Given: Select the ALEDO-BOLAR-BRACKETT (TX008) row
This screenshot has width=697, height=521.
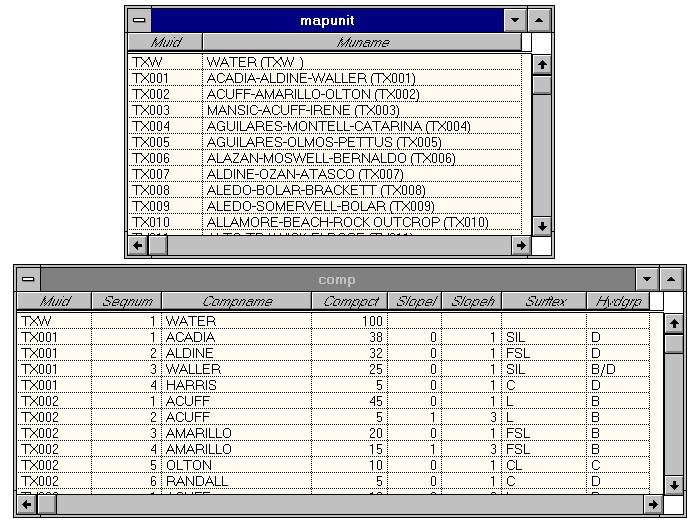Looking at the screenshot, I should coord(315,190).
